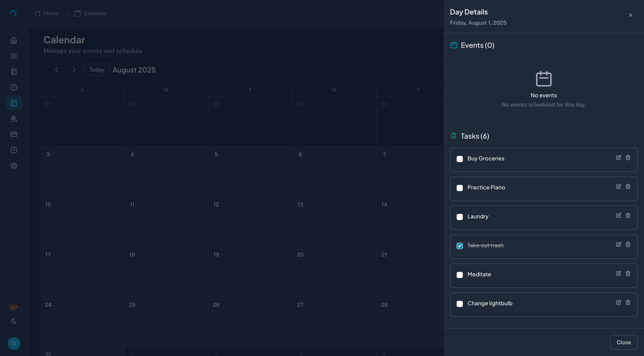
Task: Delete the Buy Groceries task
Action: pyautogui.click(x=628, y=157)
